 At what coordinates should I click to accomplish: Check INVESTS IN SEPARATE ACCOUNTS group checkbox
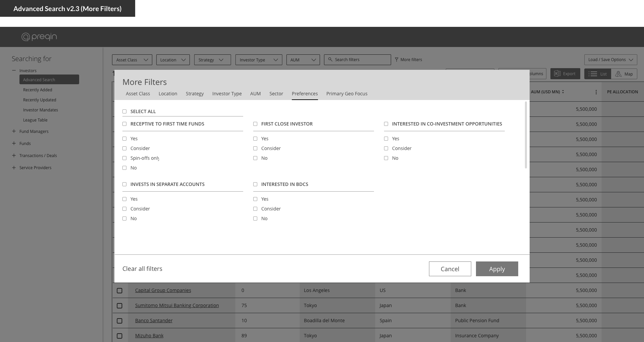tap(124, 184)
